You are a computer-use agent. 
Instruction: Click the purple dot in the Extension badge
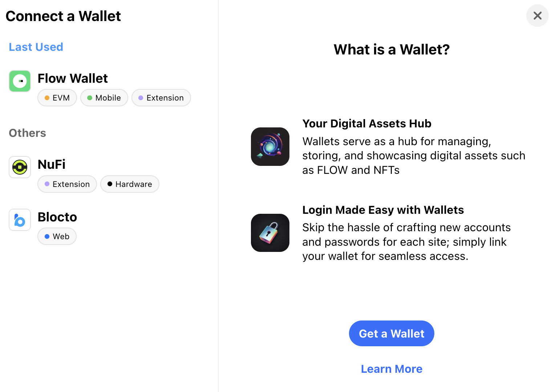(141, 98)
